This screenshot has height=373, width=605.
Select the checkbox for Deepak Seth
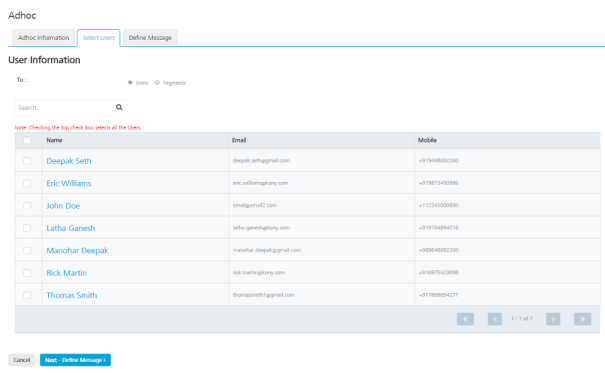pyautogui.click(x=27, y=161)
